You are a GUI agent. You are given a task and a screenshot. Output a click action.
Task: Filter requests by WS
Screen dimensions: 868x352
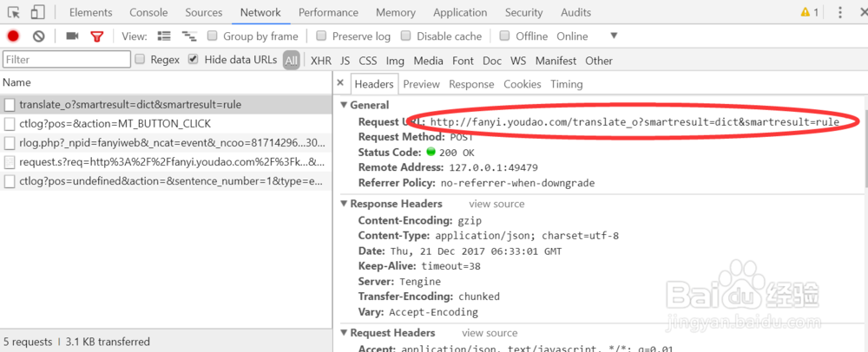(518, 60)
